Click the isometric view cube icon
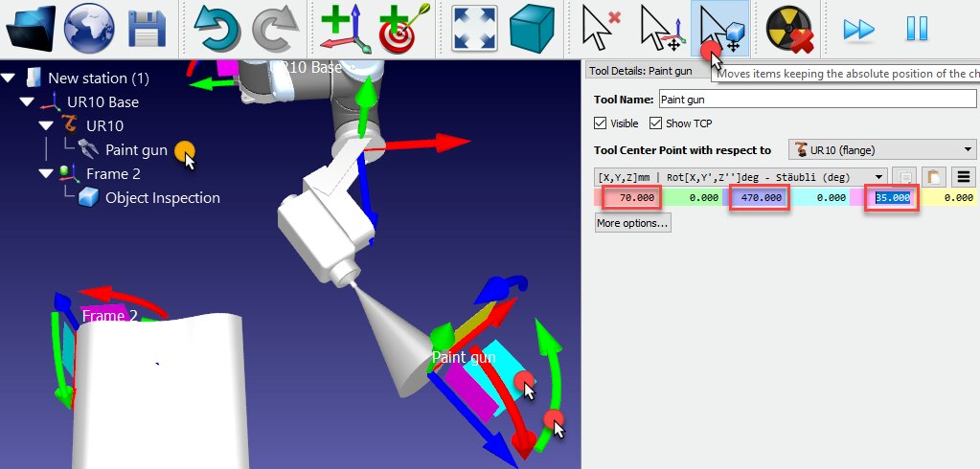This screenshot has height=469, width=980. click(533, 29)
